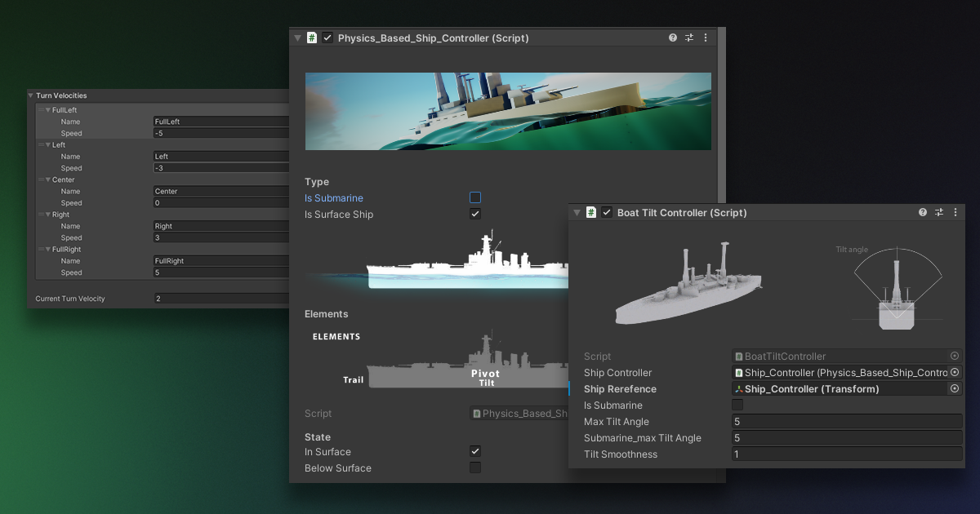The width and height of the screenshot is (980, 514).
Task: Click the presets icon on Physics_Based_Ship_Controller header
Action: [688, 38]
